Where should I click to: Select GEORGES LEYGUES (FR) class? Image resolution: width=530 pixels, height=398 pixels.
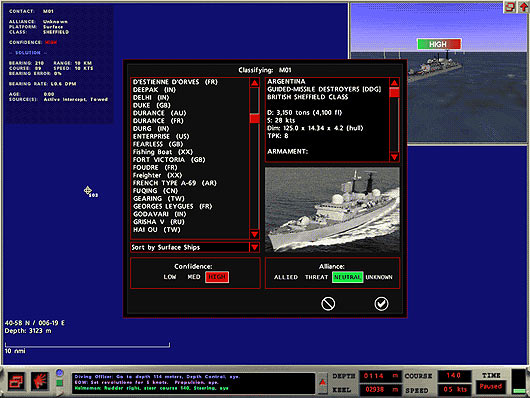pos(172,206)
